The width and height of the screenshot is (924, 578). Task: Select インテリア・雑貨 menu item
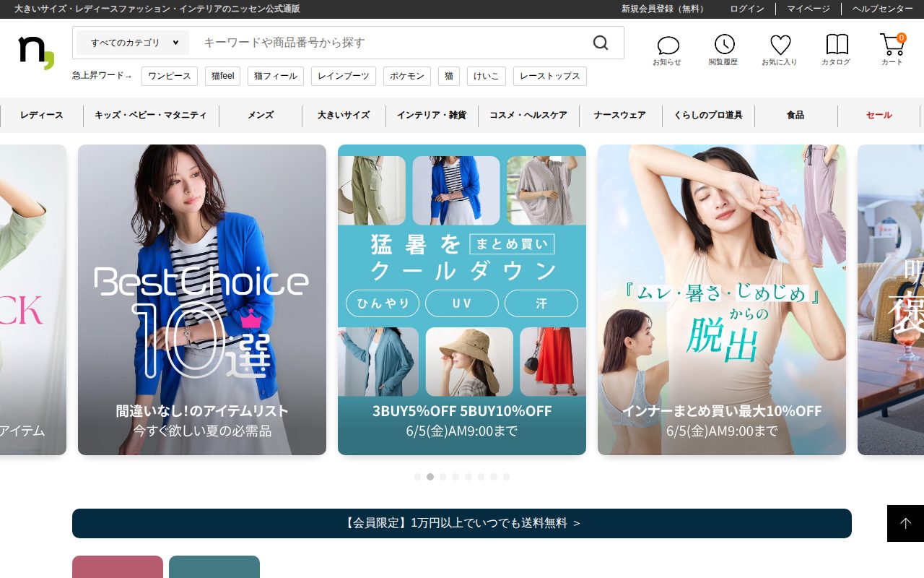[432, 115]
